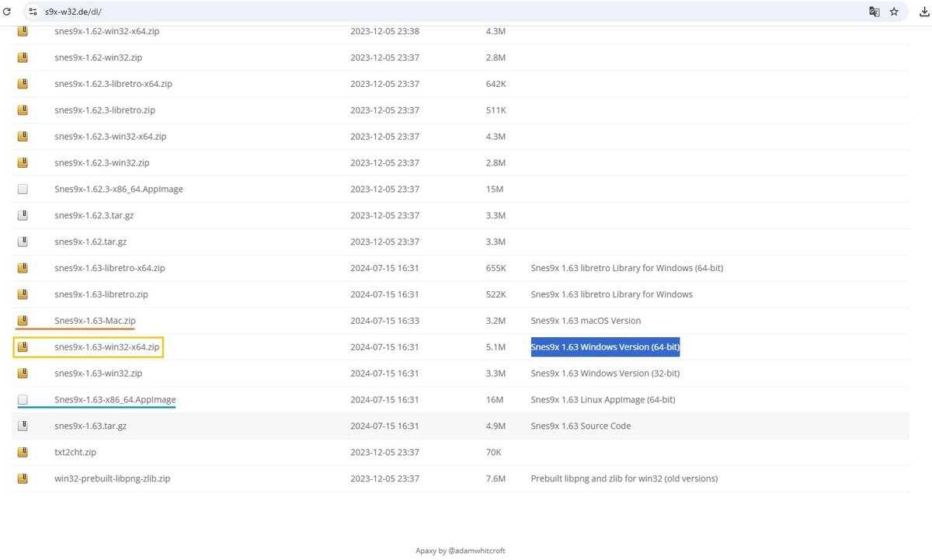The width and height of the screenshot is (932, 560).
Task: Download snes9x-1.63-win32-x64.zip
Action: click(x=107, y=347)
